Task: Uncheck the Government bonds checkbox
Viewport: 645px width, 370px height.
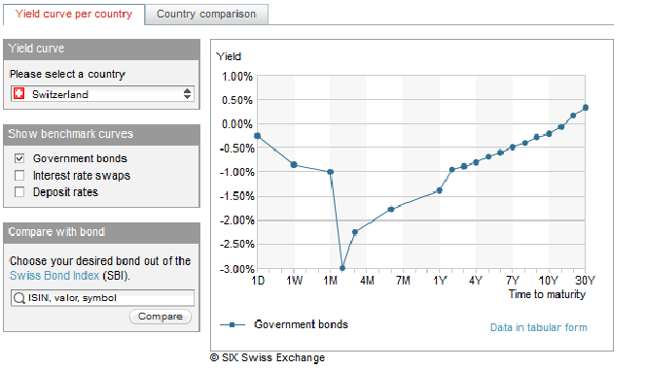Action: tap(19, 158)
